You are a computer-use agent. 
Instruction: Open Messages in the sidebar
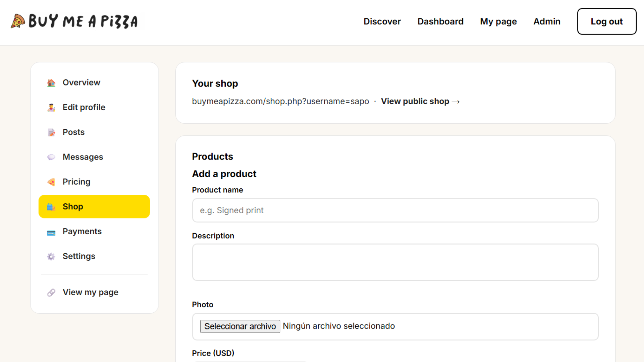[94, 157]
